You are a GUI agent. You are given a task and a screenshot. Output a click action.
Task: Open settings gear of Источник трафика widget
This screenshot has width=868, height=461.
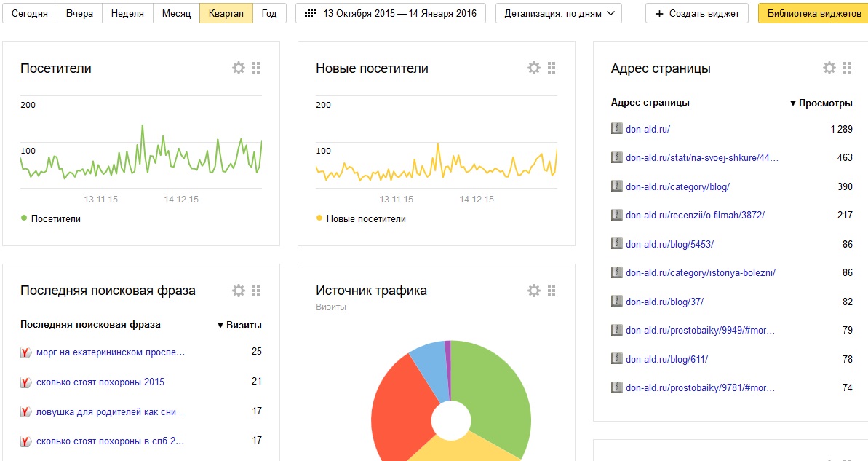click(533, 291)
